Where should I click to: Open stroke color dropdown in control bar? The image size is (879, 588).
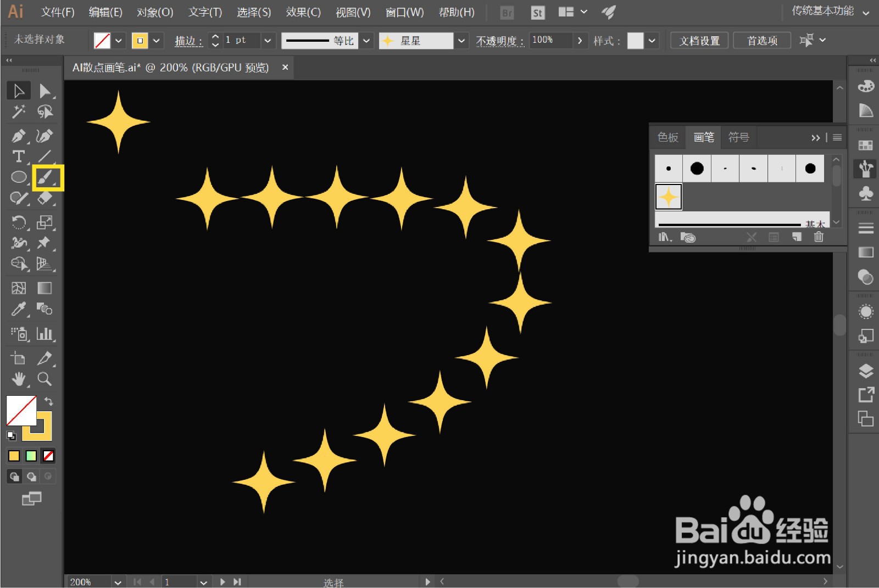pos(157,41)
